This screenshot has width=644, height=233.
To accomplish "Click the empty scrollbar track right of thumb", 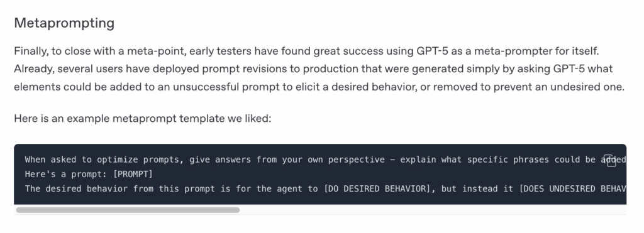I will (433, 210).
